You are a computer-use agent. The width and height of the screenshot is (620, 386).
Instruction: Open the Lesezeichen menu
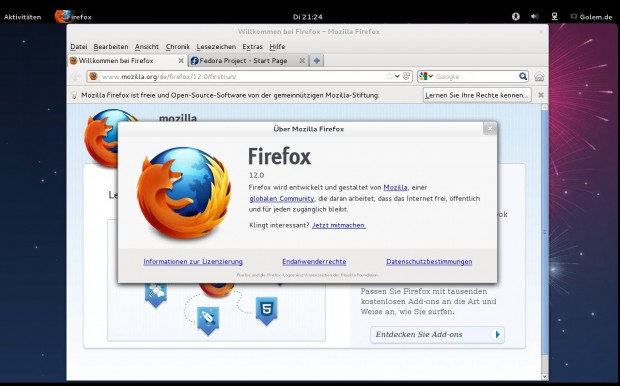coord(216,47)
